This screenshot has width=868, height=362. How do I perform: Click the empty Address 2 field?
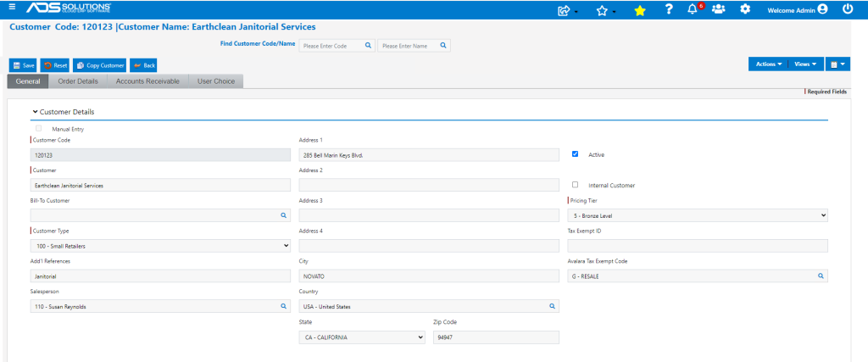pyautogui.click(x=429, y=185)
